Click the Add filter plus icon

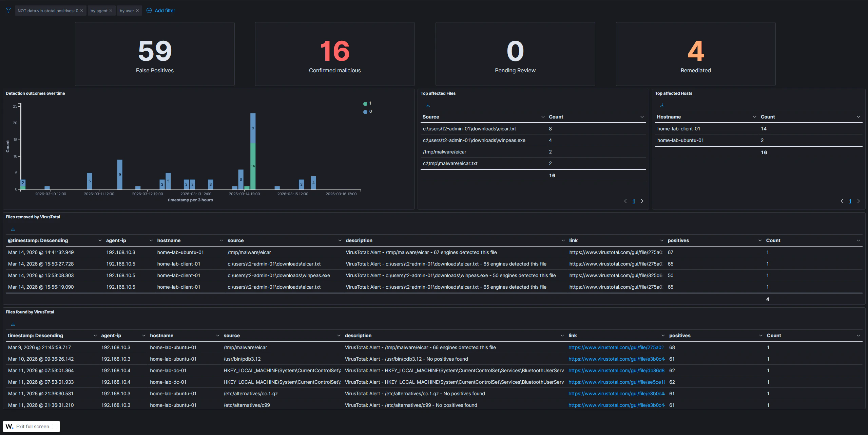click(x=150, y=11)
